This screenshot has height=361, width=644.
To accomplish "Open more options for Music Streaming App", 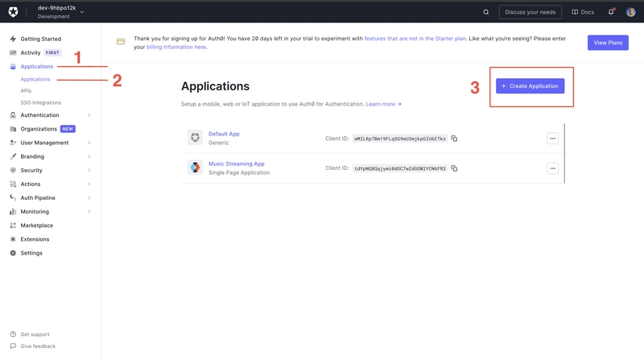I will (552, 168).
